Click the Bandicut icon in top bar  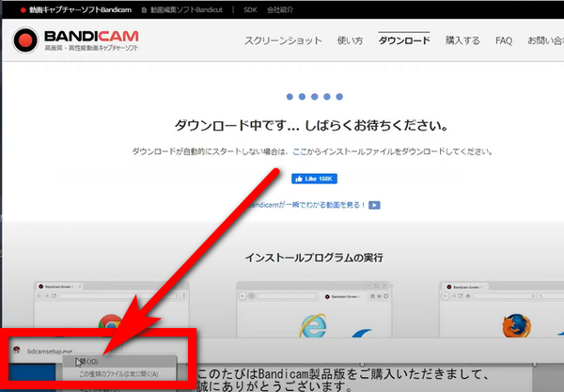pos(144,10)
